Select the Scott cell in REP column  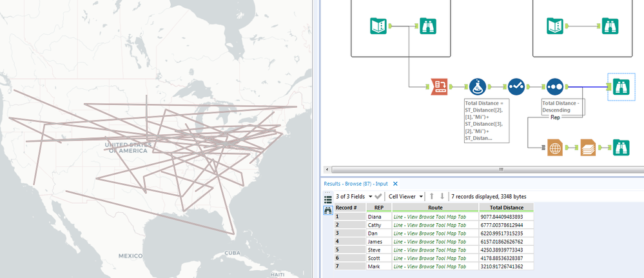379,258
